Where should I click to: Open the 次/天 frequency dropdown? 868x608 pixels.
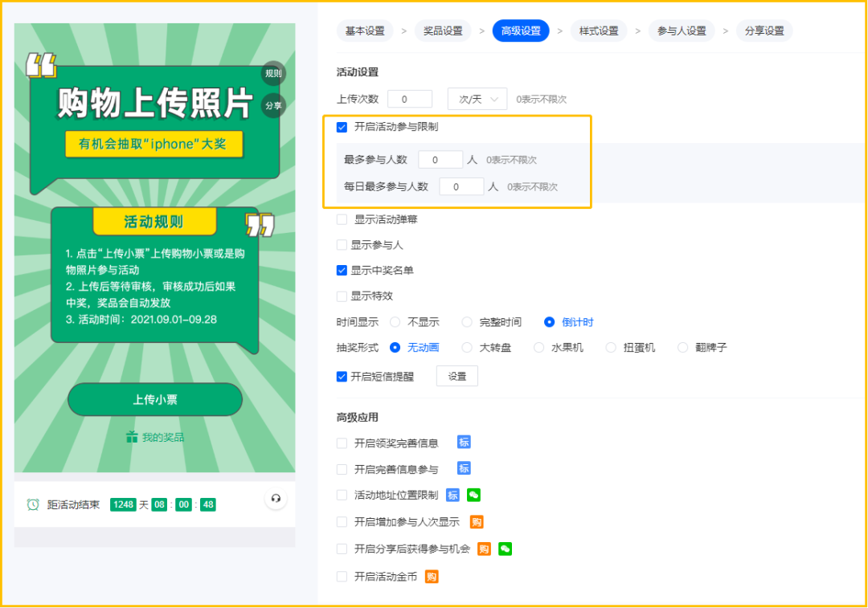[x=477, y=99]
